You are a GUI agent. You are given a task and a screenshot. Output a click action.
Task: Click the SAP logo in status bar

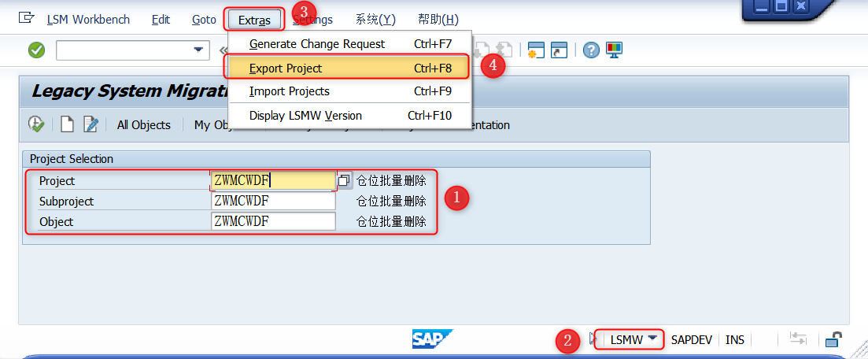click(432, 339)
